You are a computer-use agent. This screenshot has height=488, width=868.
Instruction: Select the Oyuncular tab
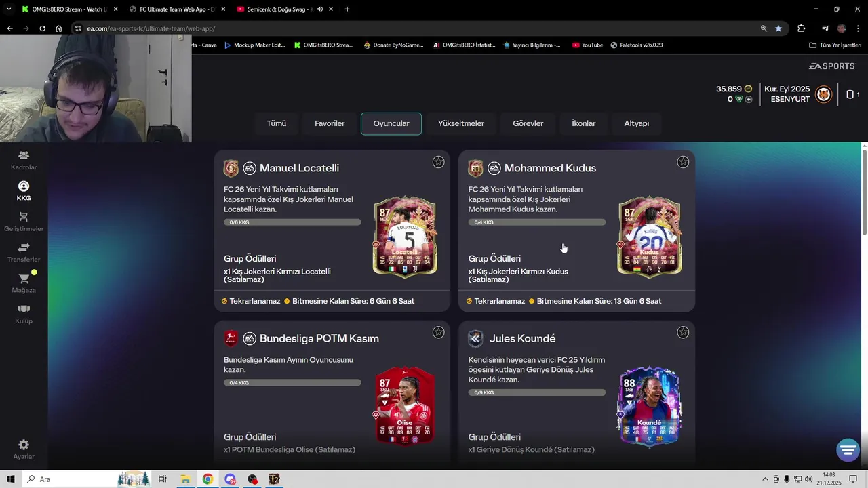(391, 123)
